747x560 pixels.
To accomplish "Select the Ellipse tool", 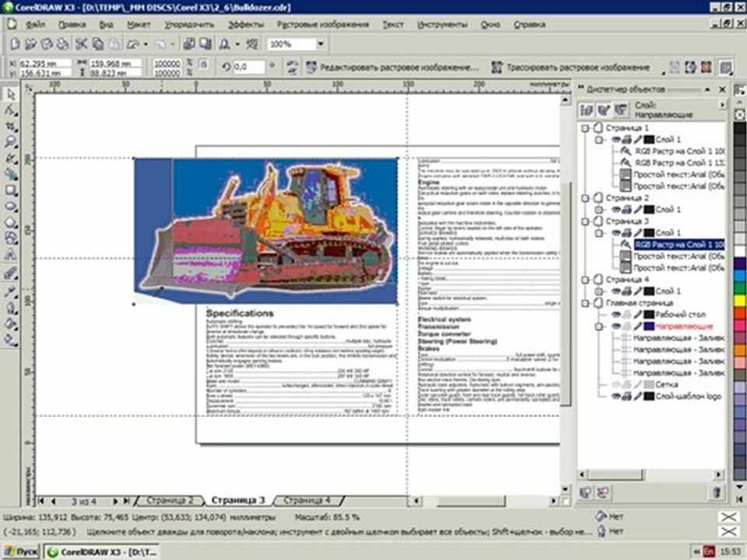I will pyautogui.click(x=10, y=207).
